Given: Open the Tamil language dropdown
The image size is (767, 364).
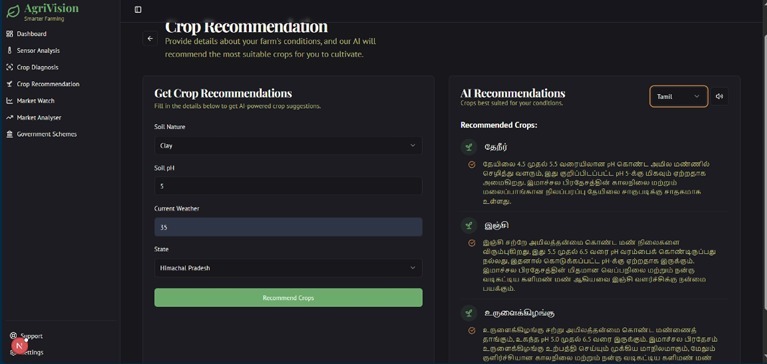Looking at the screenshot, I should tap(678, 96).
